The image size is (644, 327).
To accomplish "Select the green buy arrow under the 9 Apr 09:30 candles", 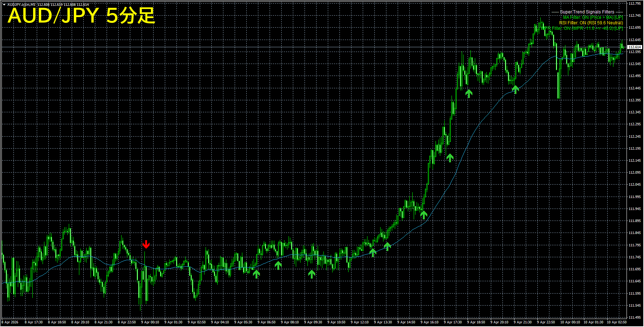I will (312, 274).
